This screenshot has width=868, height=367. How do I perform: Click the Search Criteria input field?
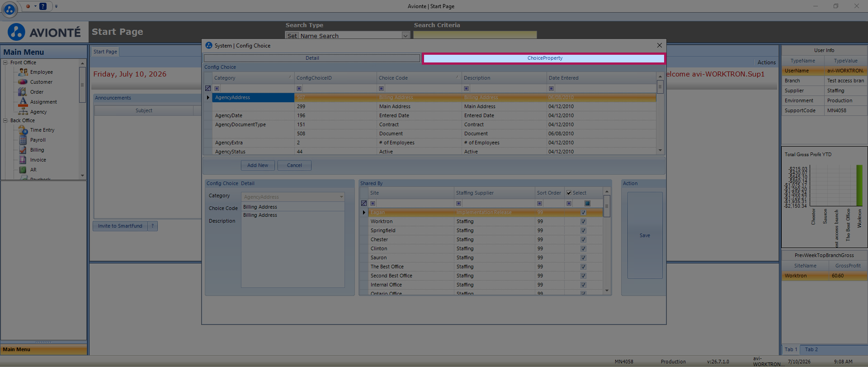(475, 35)
